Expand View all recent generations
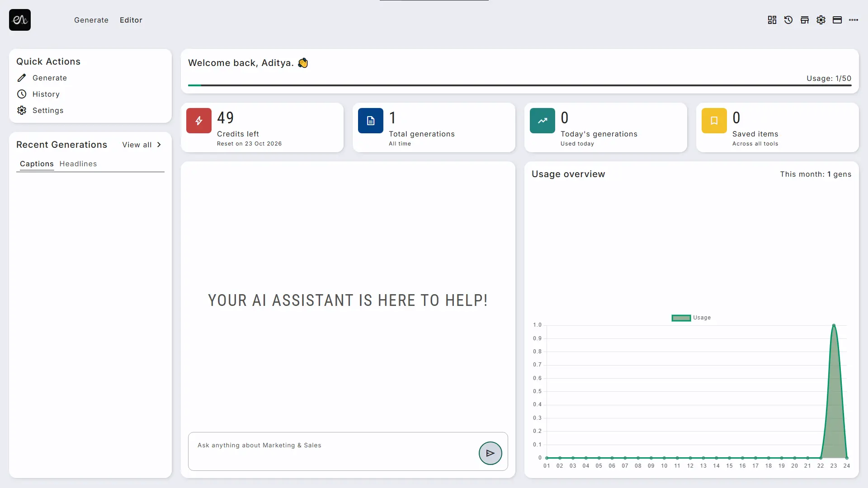This screenshot has height=488, width=868. pos(142,145)
